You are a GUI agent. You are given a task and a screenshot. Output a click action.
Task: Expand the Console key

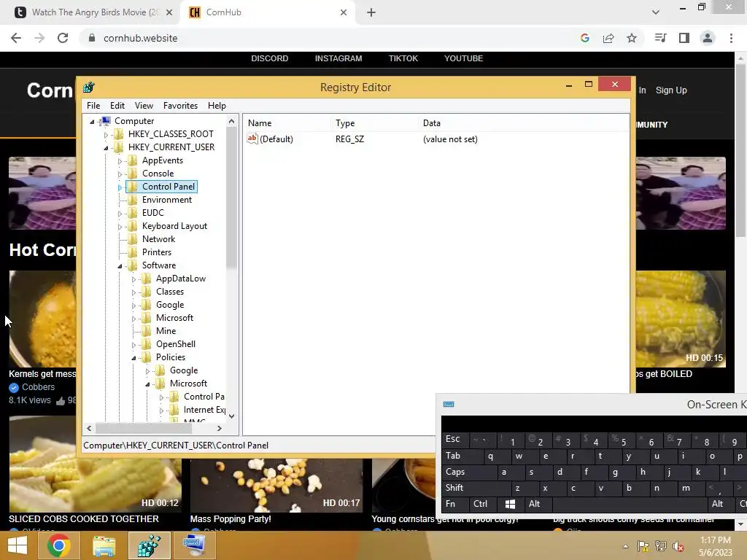(x=120, y=174)
